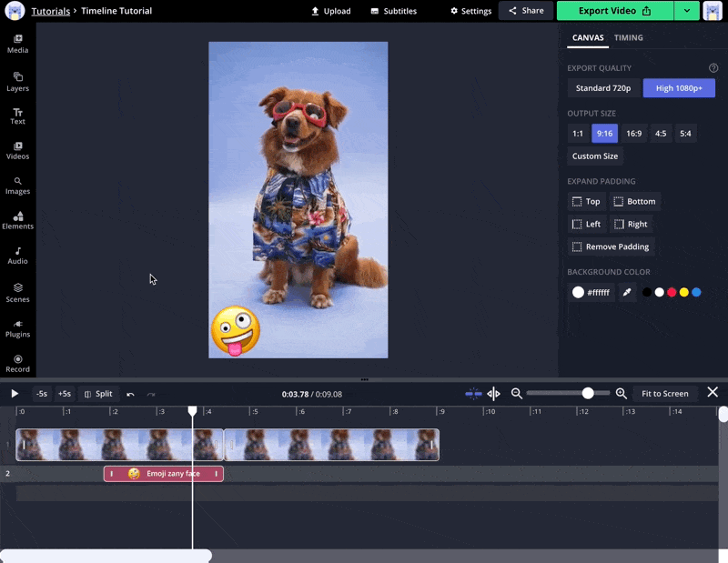Switch to the Timing tab
The image size is (728, 563).
coord(628,38)
